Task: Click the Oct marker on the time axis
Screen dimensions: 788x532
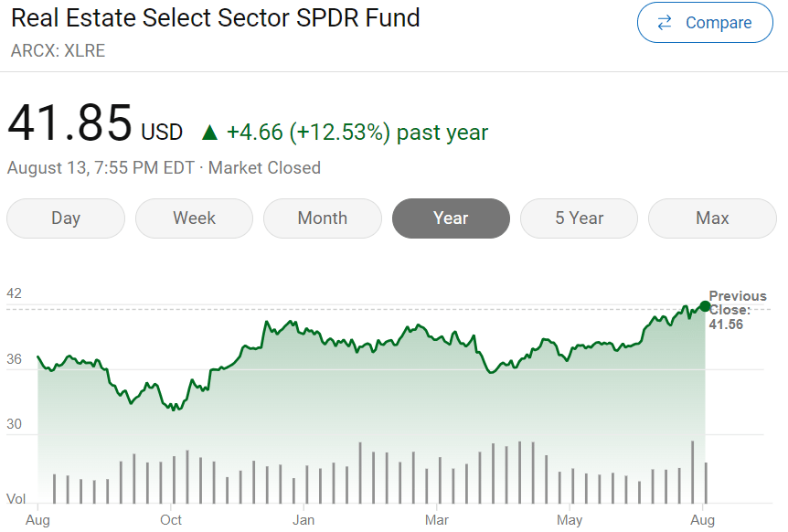Action: coord(171,520)
